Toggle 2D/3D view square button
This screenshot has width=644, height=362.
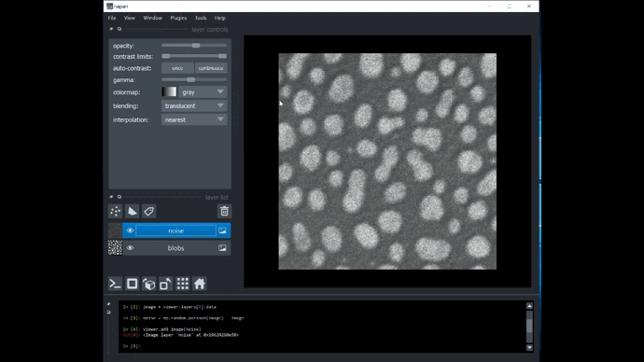(x=133, y=284)
